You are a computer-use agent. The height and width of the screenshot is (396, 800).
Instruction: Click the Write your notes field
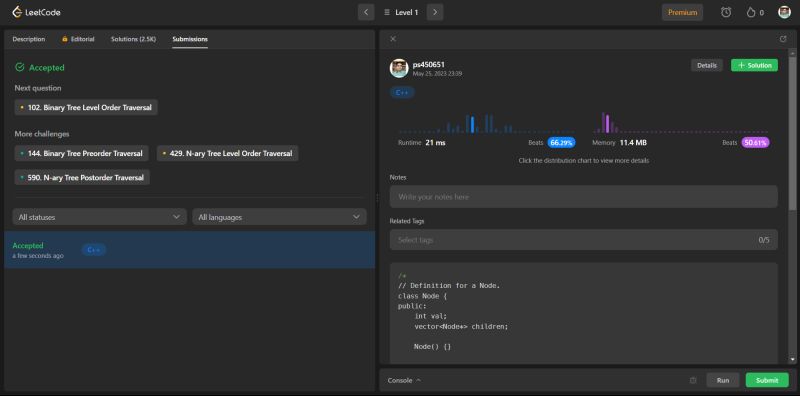(x=584, y=196)
